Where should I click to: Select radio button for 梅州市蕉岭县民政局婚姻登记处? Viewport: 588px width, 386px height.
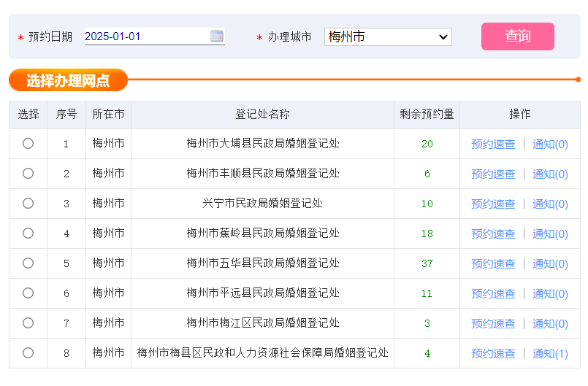coord(28,233)
